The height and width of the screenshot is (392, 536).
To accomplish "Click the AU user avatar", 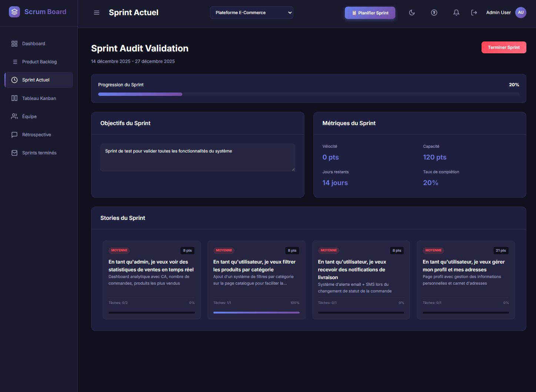I will pyautogui.click(x=520, y=13).
